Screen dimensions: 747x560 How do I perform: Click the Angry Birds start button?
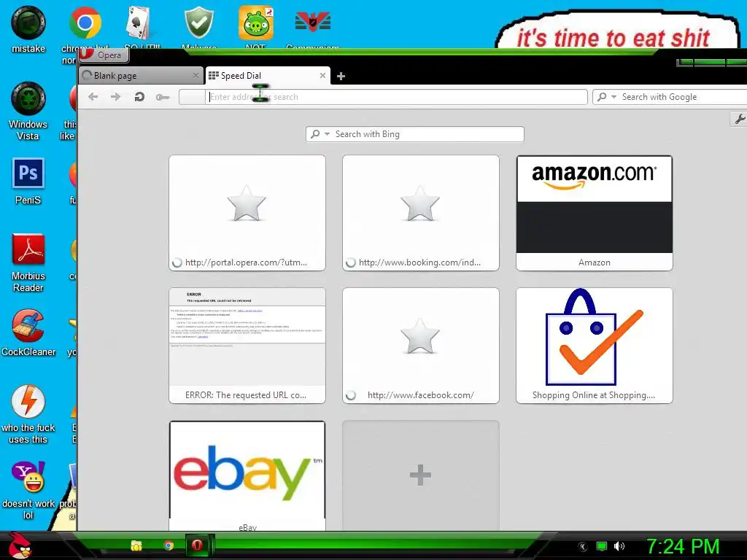tap(20, 545)
